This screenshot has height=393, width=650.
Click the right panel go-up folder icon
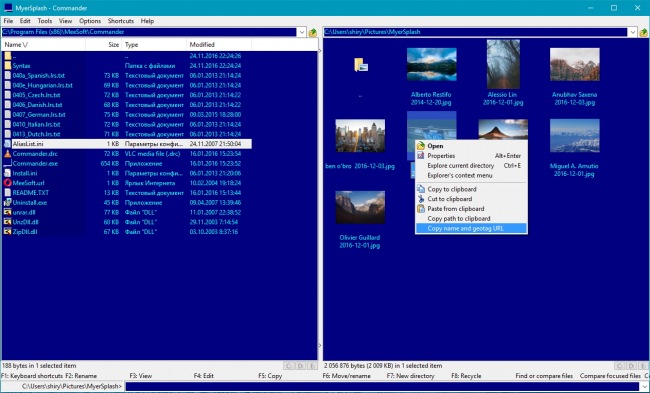(x=644, y=32)
